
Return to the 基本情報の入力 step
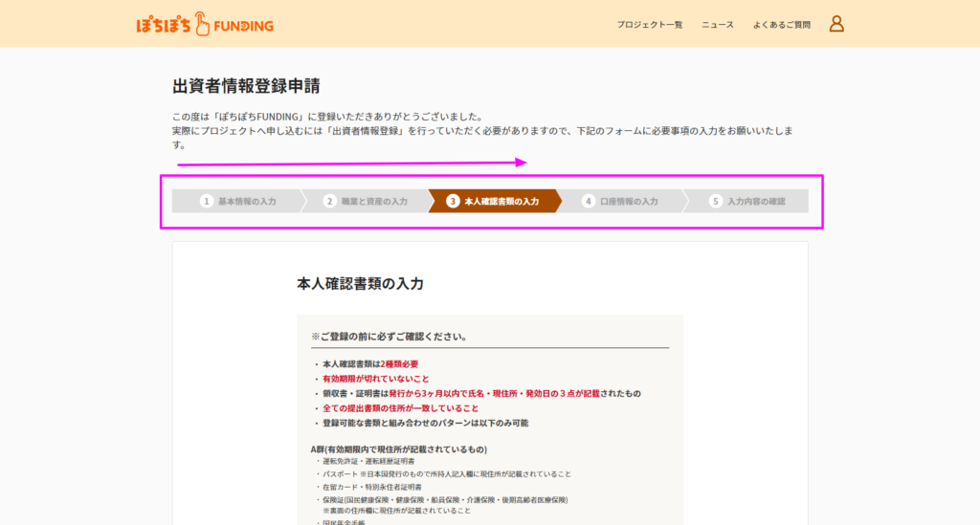click(x=247, y=202)
